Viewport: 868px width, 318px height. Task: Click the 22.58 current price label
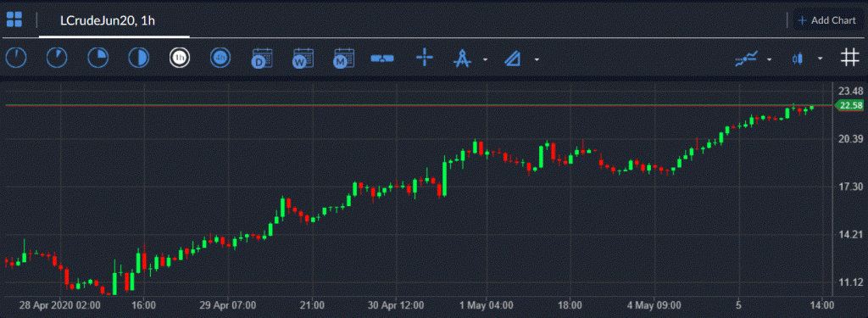tap(849, 105)
